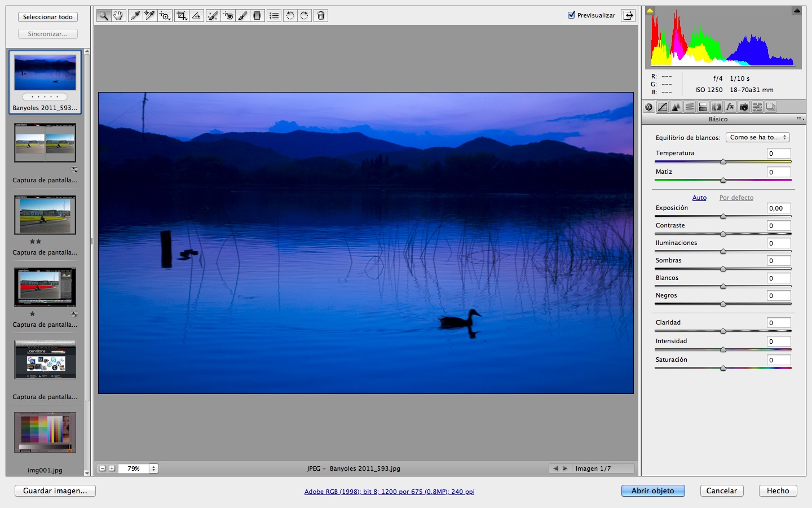The height and width of the screenshot is (508, 812).
Task: Switch to the Tone Curve panel tab
Action: tap(663, 107)
